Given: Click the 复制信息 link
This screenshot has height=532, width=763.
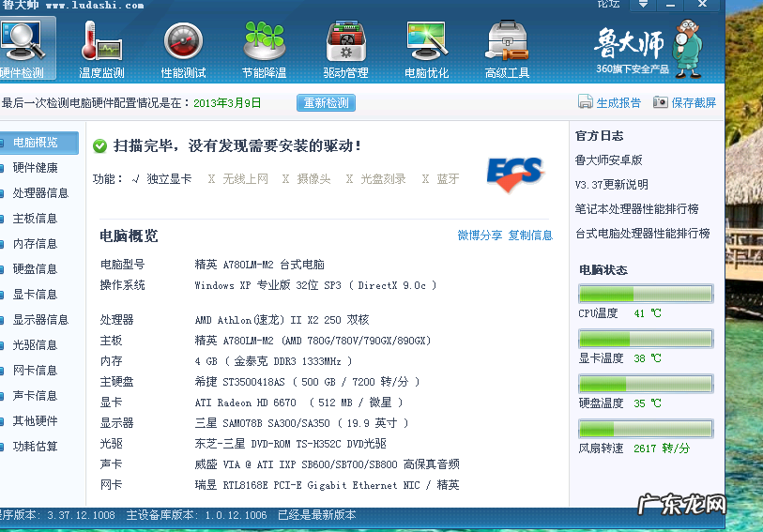Looking at the screenshot, I should [x=530, y=236].
